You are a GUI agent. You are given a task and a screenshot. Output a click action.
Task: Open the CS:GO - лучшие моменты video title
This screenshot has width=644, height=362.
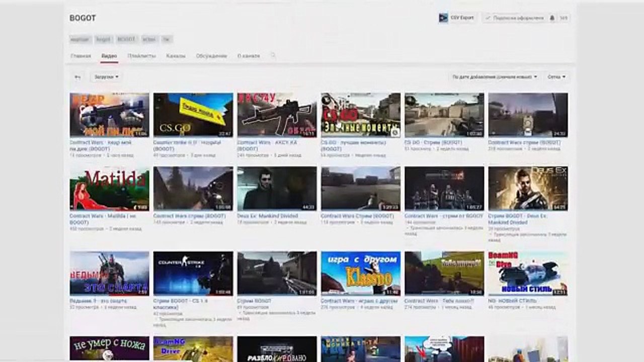[354, 146]
